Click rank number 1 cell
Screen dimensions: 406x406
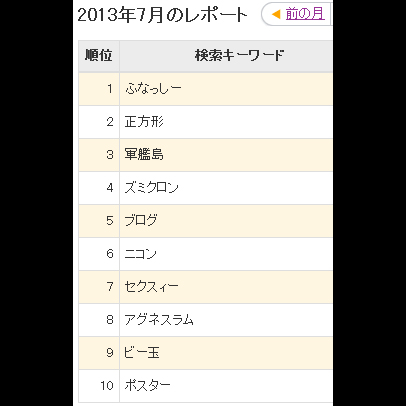(x=99, y=89)
